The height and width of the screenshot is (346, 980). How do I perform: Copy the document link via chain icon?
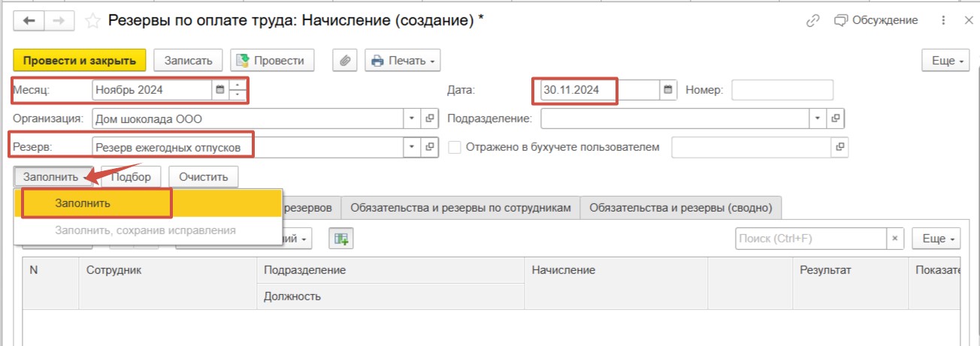[x=812, y=21]
